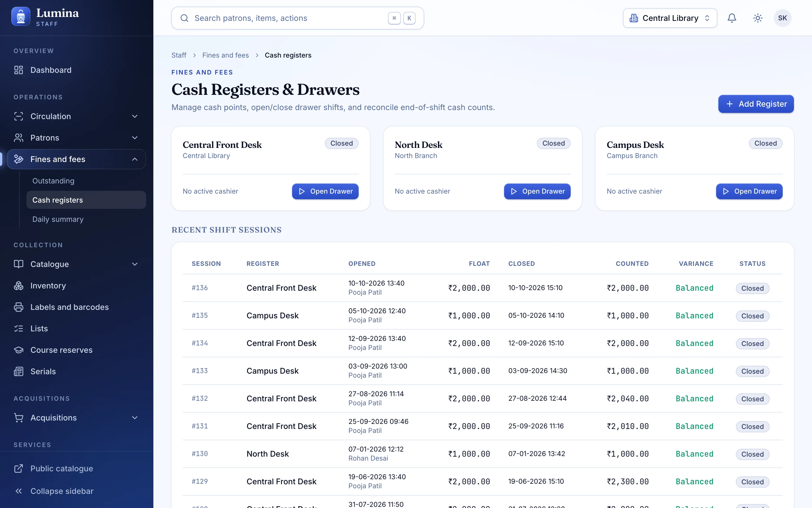Click Staff breadcrumb link

coord(179,55)
